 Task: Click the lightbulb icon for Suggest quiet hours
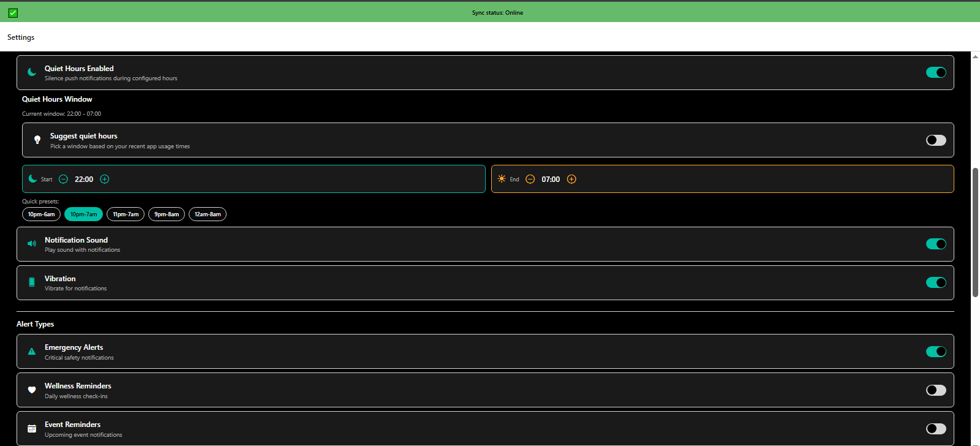[x=37, y=140]
